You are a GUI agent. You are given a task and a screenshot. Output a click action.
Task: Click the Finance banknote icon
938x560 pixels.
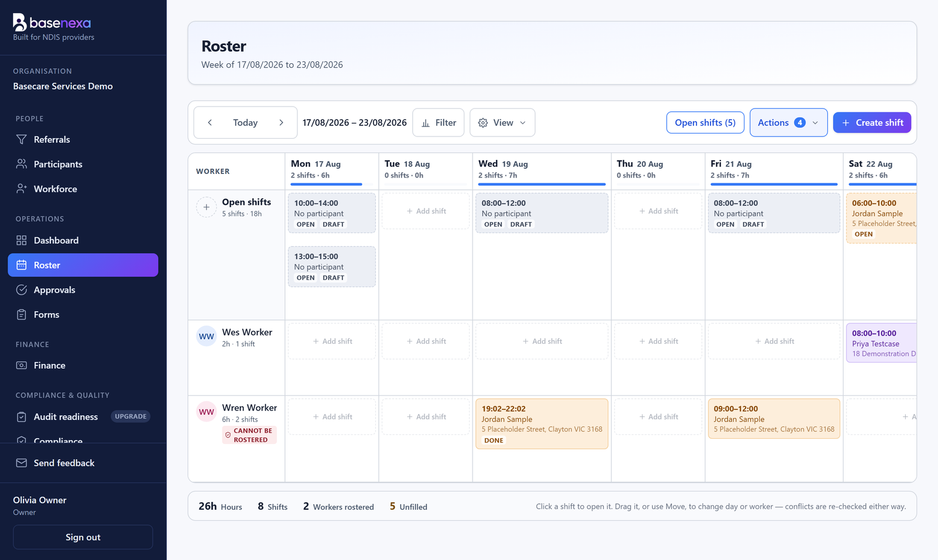click(22, 365)
